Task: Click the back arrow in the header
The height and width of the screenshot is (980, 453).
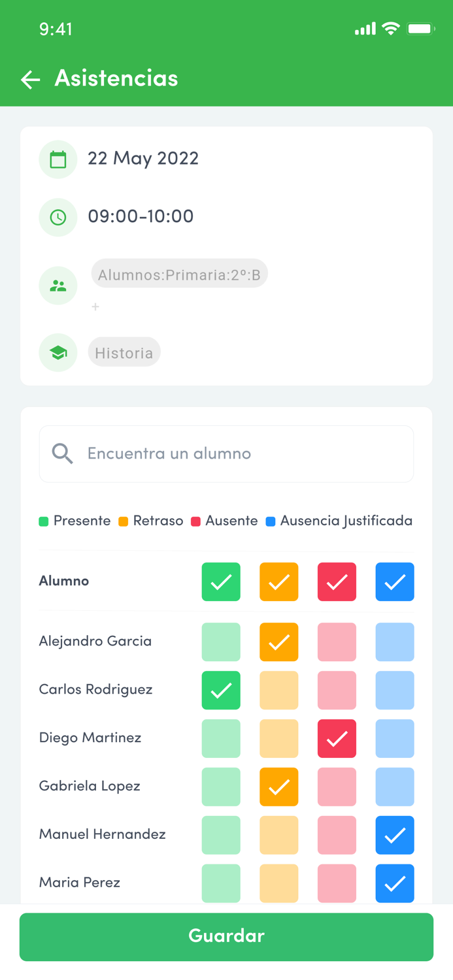Action: click(x=30, y=79)
